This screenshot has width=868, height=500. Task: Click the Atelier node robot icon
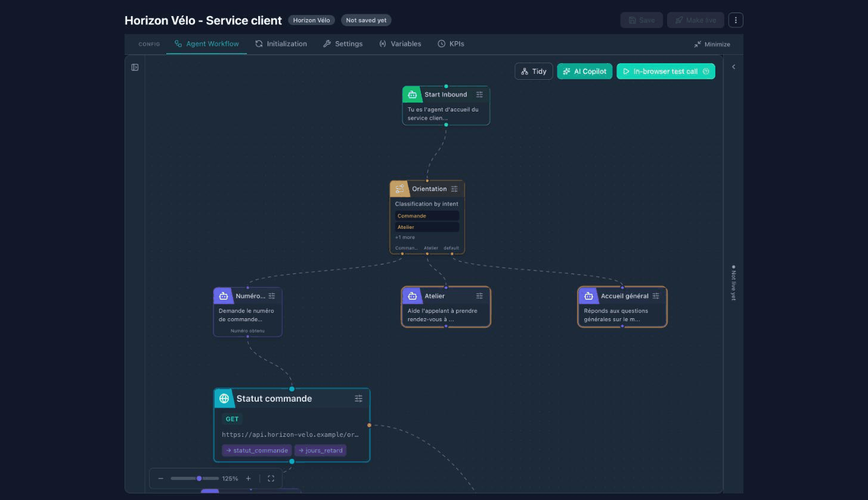[x=412, y=296]
